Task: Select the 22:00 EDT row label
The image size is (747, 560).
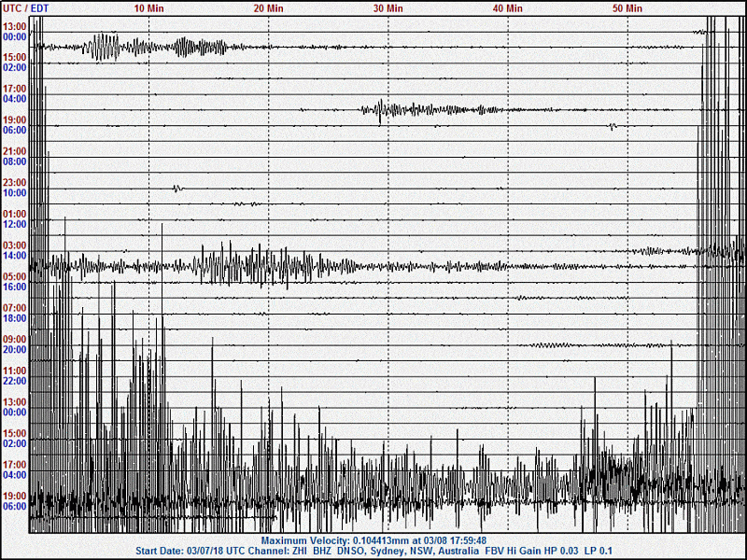Action: tap(15, 381)
